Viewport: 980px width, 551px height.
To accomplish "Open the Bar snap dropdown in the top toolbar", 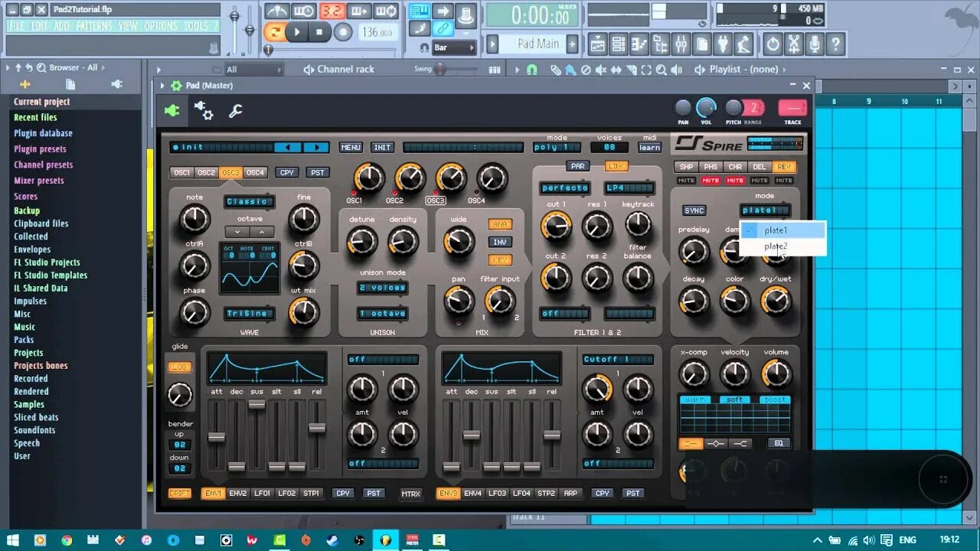I will click(x=454, y=47).
